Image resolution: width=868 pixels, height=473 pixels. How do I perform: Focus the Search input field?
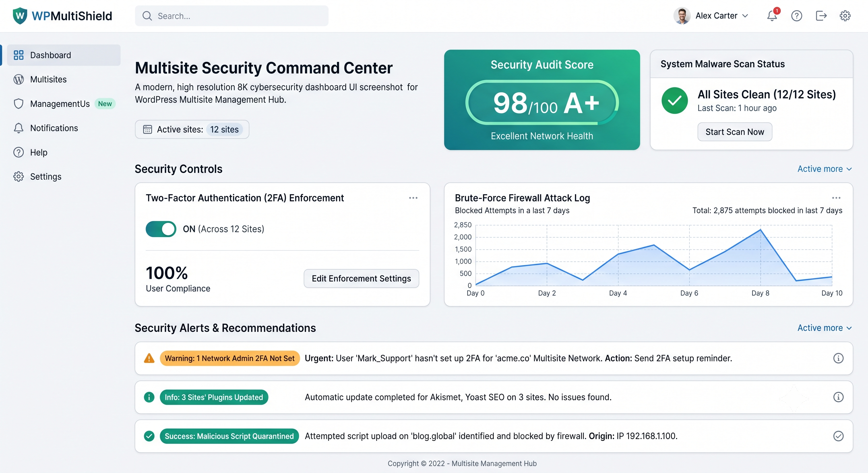(x=231, y=16)
